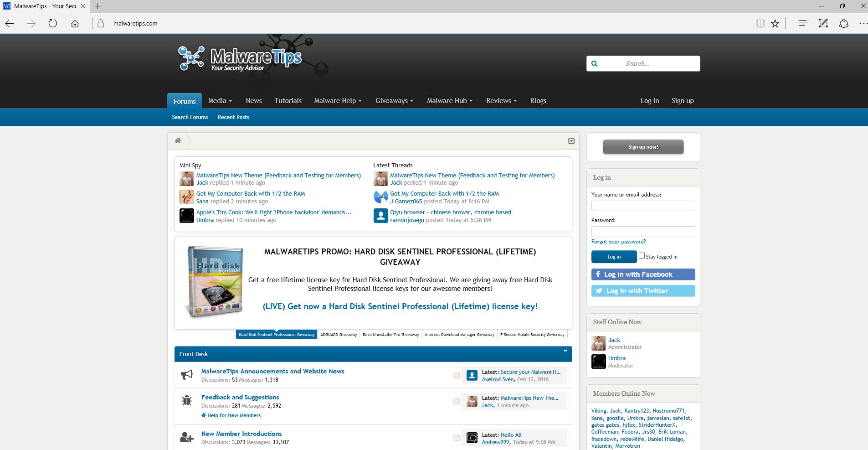
Task: Open the Help for New Members link
Action: [231, 415]
